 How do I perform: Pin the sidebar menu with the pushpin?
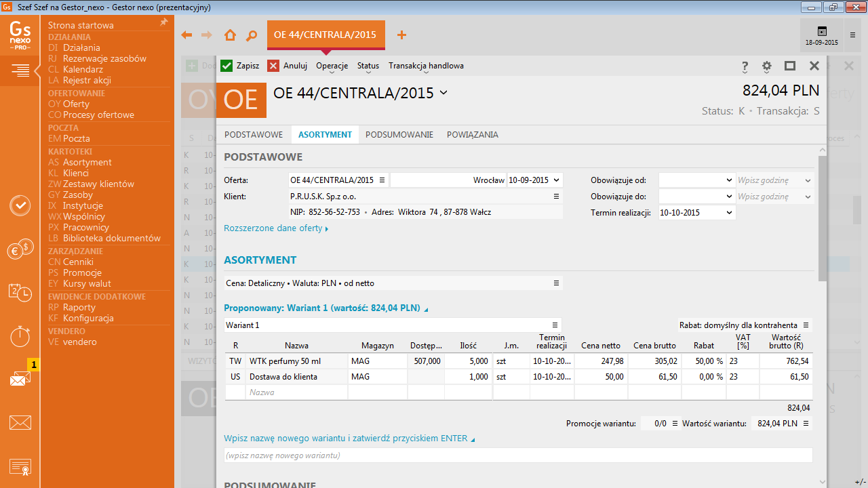click(163, 22)
